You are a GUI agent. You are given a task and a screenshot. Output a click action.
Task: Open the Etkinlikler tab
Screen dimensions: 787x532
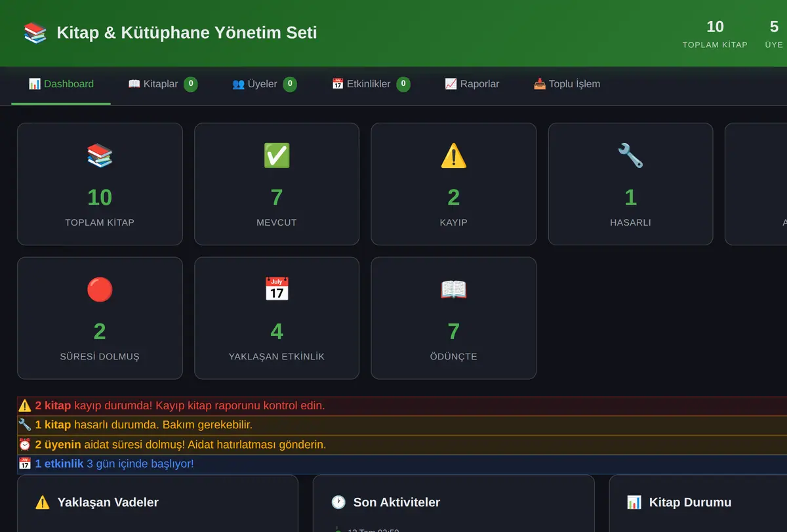371,85
